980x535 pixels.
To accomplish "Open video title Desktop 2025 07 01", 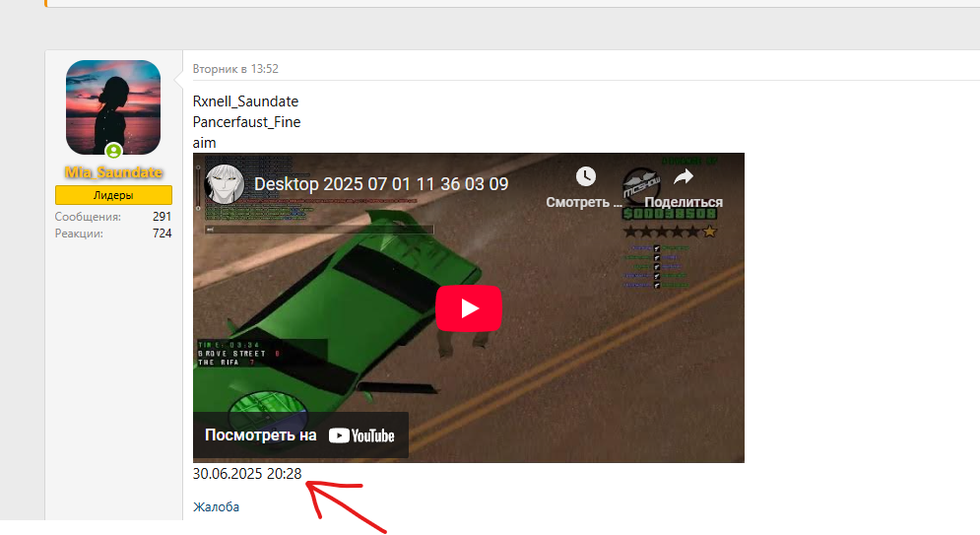I will tap(380, 184).
